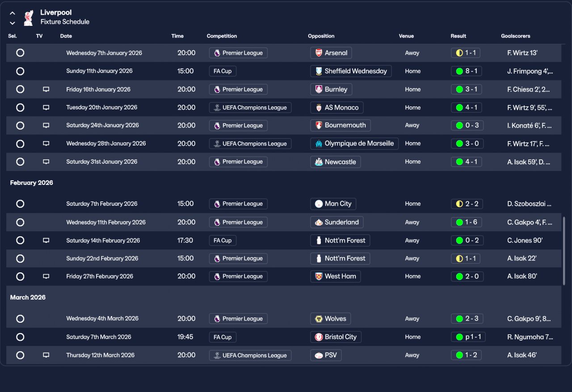Open the AS Monaco club link
This screenshot has height=392, width=572.
pos(337,108)
